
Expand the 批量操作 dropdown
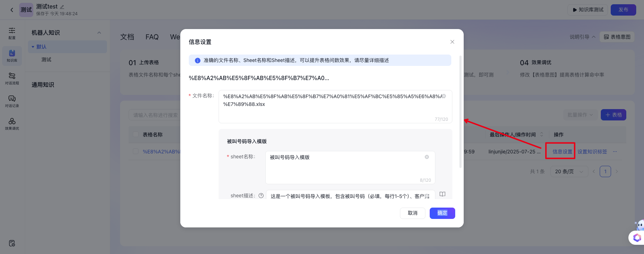tap(580, 115)
